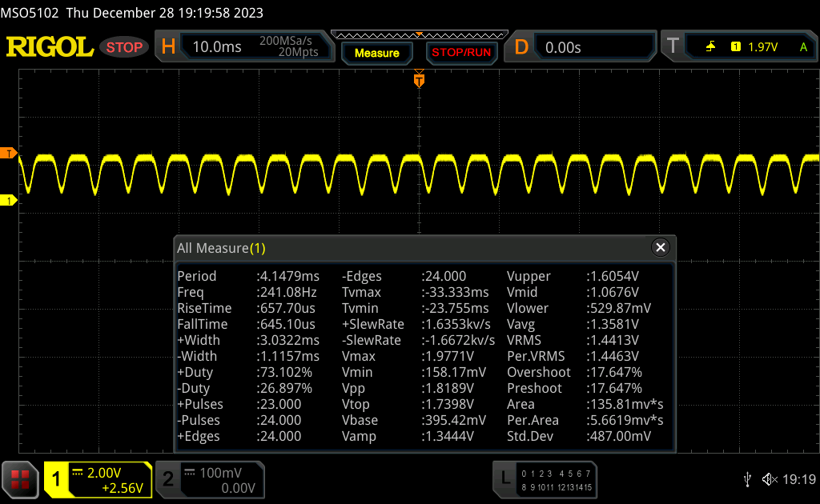Click the waveform memory position bar
Image resolution: width=820 pixels, height=504 pixels.
click(418, 35)
